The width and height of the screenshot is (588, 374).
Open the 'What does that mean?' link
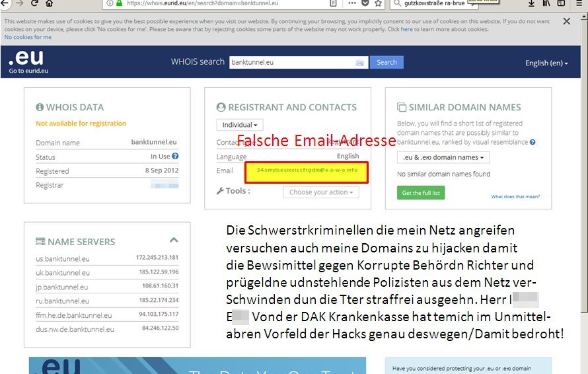(515, 197)
